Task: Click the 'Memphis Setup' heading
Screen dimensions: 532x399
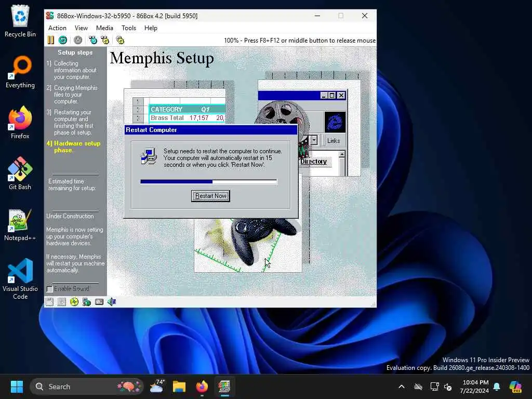Action: (x=162, y=58)
